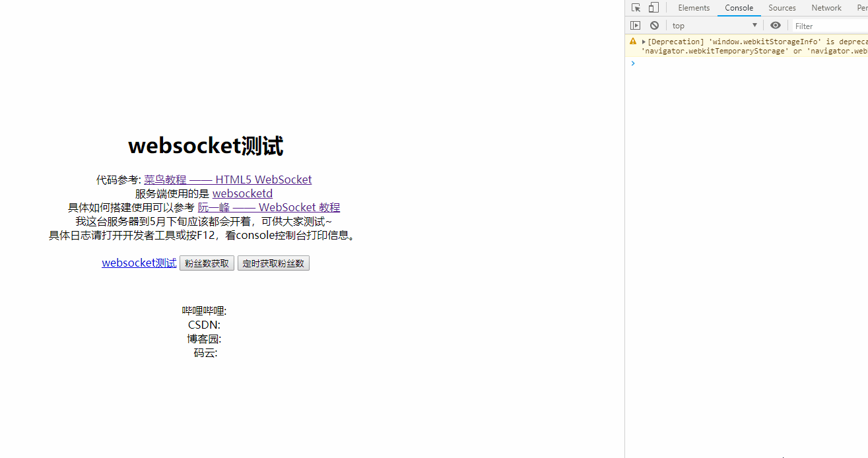Screen dimensions: 868x458
Task: Click the yellow warning triangle icon
Action: coord(633,42)
